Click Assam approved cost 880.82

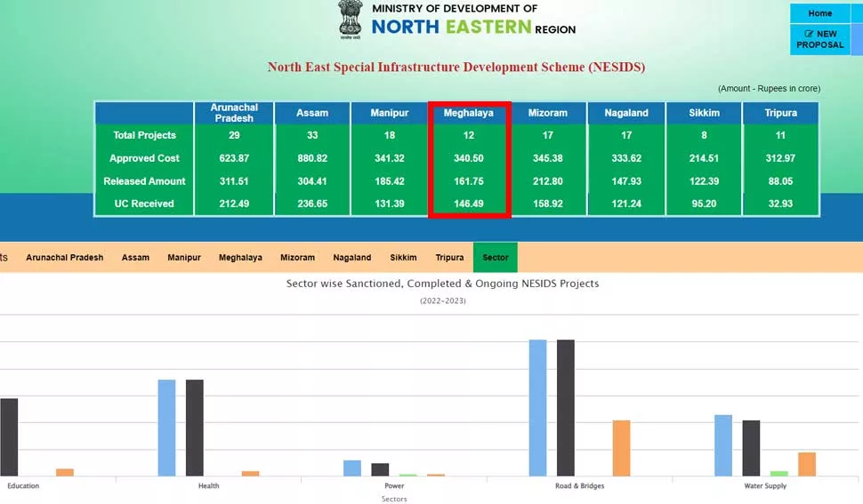pos(312,158)
